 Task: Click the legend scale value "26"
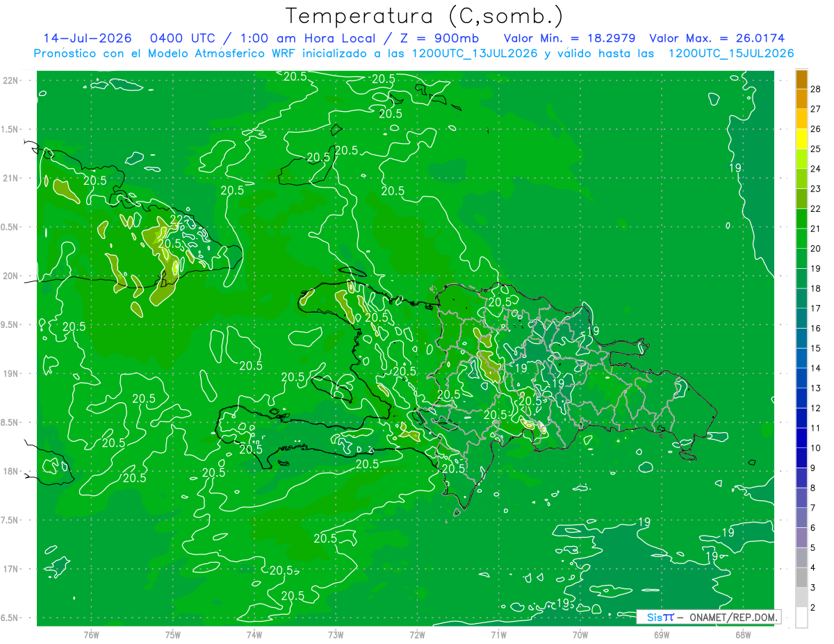(816, 129)
